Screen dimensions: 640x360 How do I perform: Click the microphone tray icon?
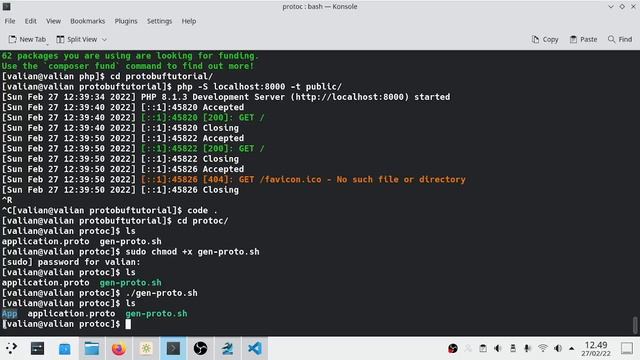tap(527, 348)
